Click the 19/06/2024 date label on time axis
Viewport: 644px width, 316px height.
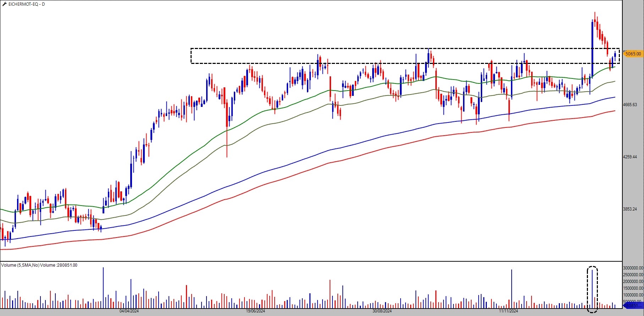point(255,311)
